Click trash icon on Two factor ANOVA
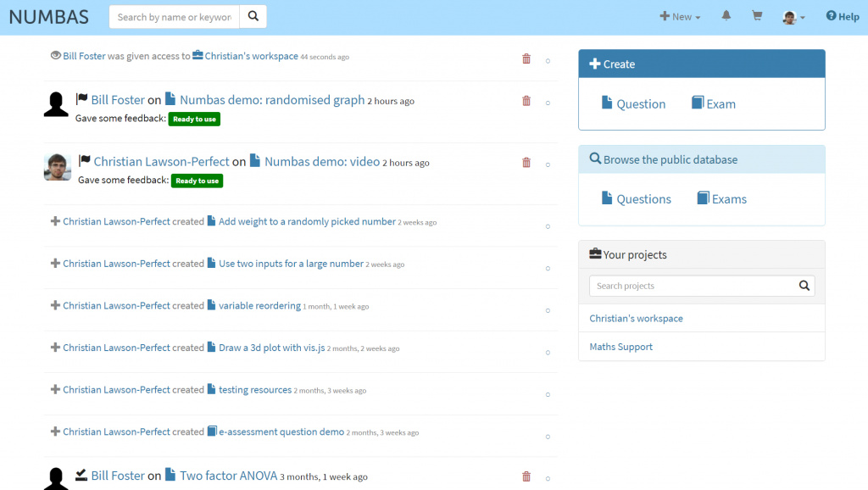 526,477
